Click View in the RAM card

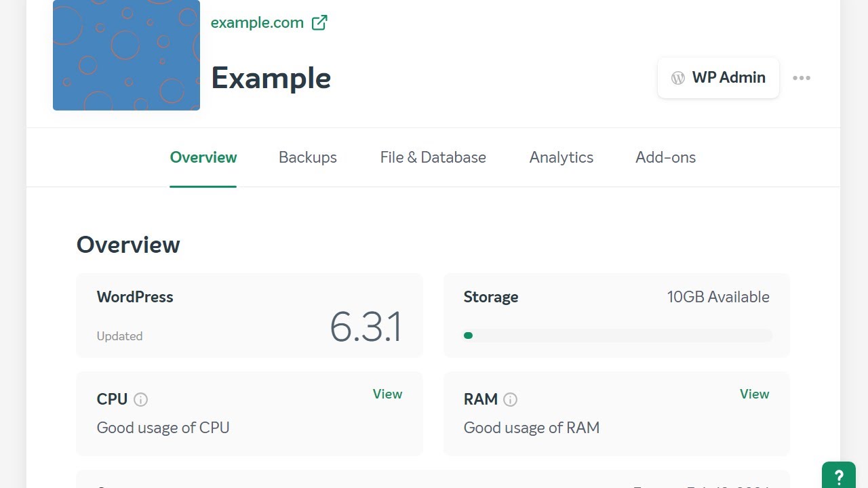[x=754, y=394]
